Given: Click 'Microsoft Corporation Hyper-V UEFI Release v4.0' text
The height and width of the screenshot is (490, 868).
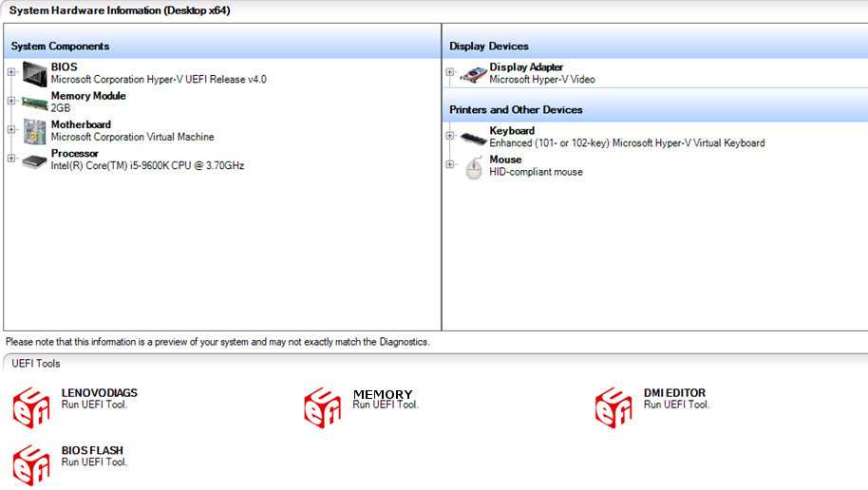Looking at the screenshot, I should [159, 79].
